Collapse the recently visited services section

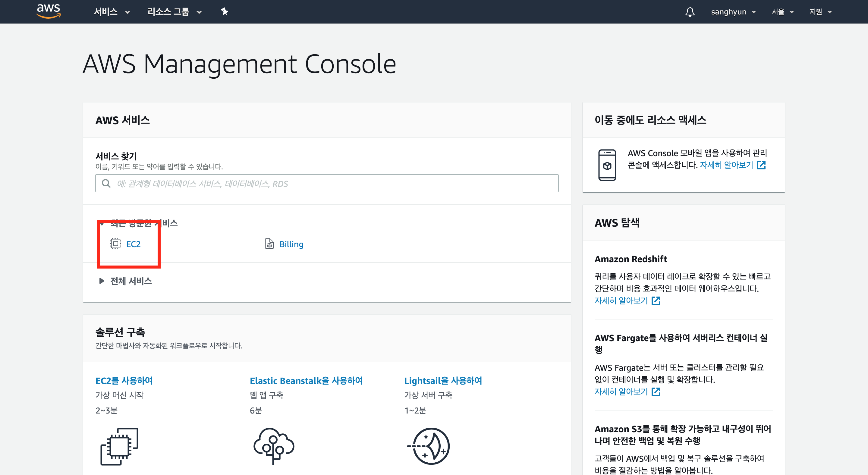pos(102,223)
